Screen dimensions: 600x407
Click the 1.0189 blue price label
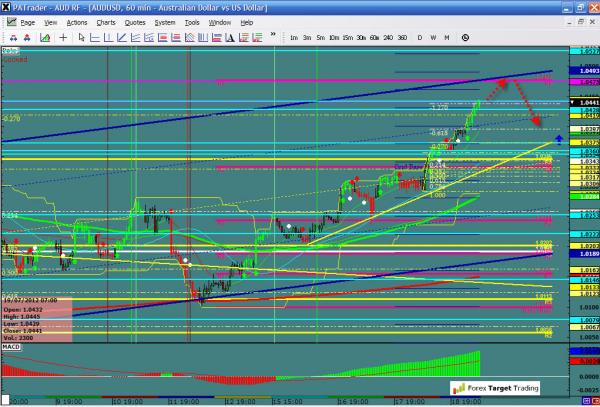click(584, 254)
